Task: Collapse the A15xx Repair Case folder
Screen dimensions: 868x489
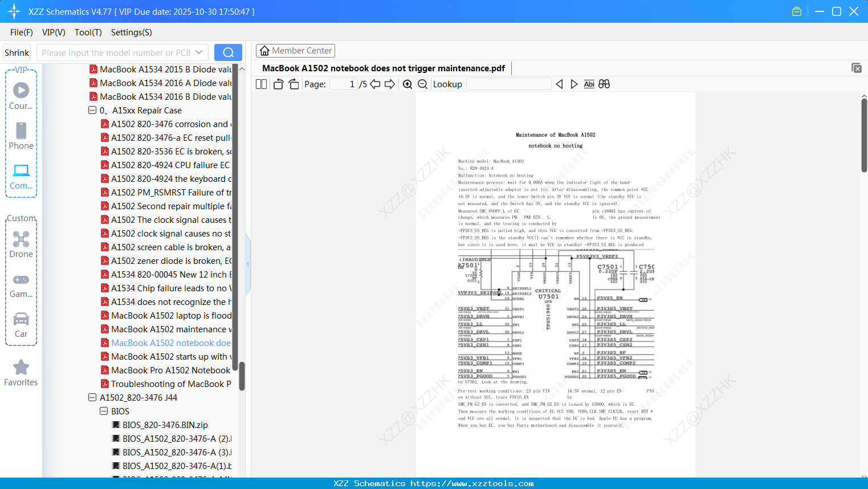Action: pyautogui.click(x=92, y=110)
